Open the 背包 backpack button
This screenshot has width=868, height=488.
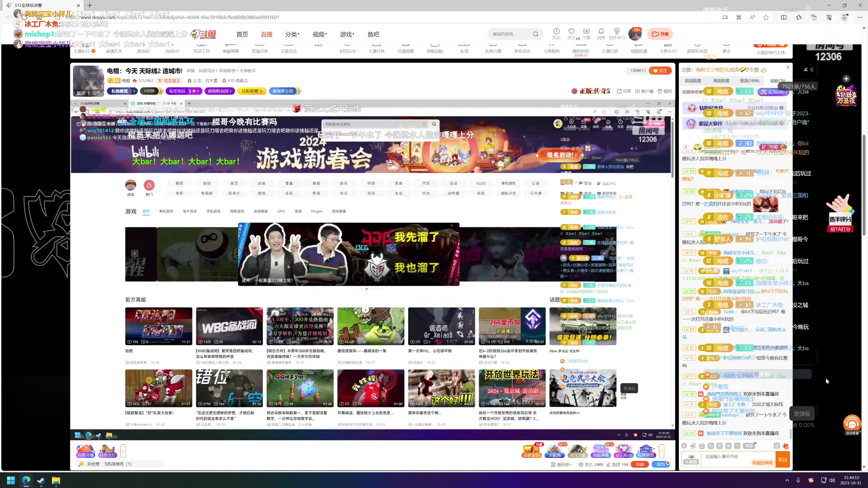coord(661,464)
